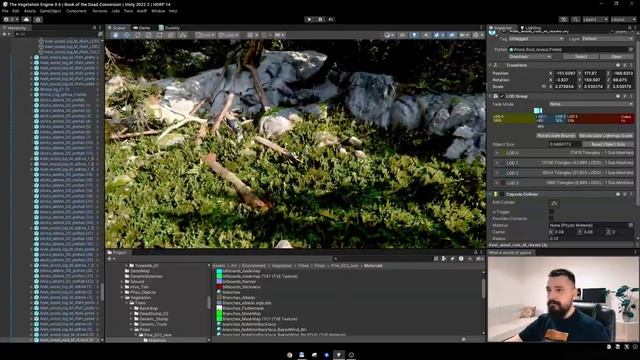Viewport: 640px width, 360px height.
Task: Select the View (hand) tool in Scene toolbar
Action: point(116,36)
